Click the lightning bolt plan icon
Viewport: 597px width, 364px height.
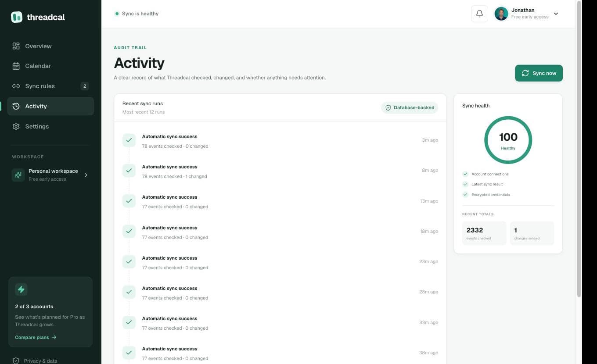pyautogui.click(x=21, y=289)
